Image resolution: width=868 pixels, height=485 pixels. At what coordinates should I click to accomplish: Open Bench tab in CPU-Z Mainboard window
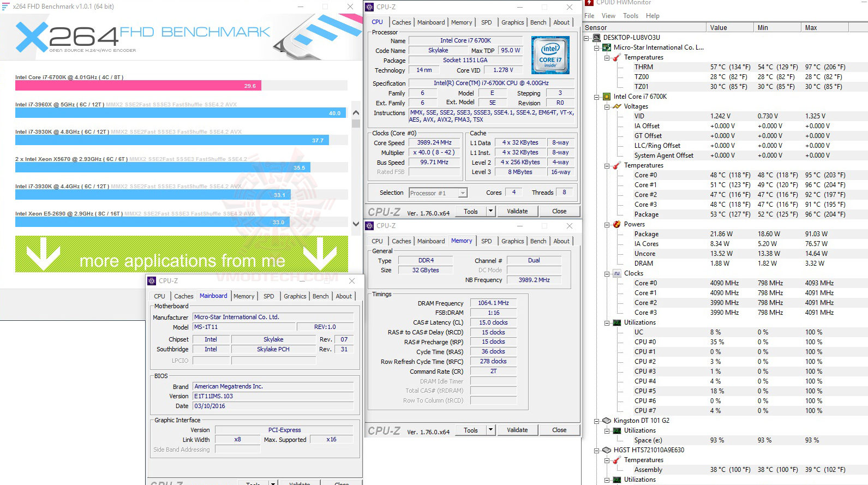[320, 296]
